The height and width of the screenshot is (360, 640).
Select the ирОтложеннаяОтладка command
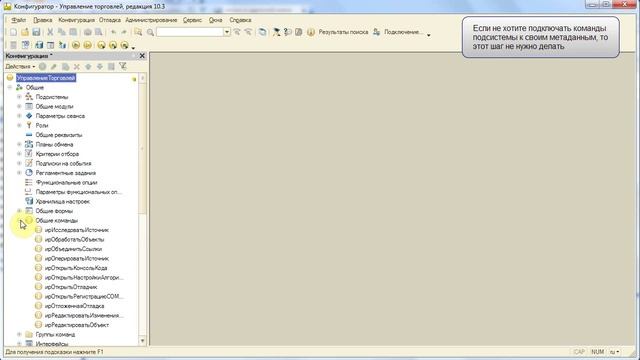[74, 306]
